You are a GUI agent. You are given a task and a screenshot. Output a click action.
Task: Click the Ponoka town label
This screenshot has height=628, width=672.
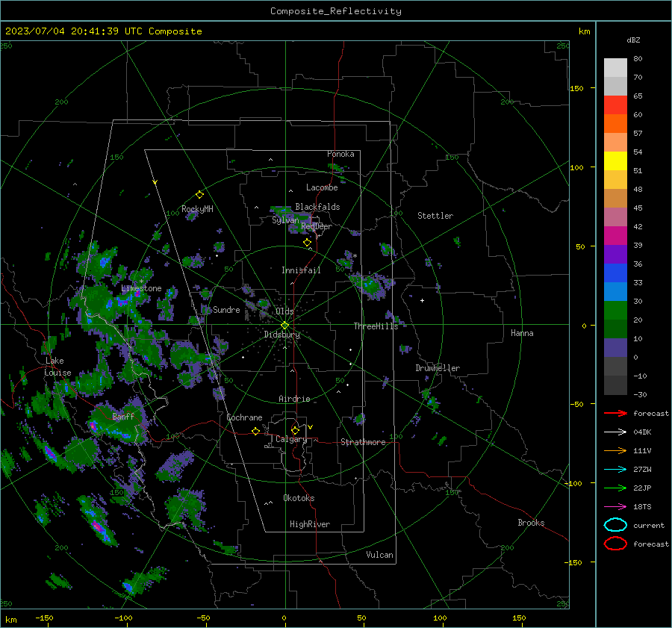coord(340,154)
